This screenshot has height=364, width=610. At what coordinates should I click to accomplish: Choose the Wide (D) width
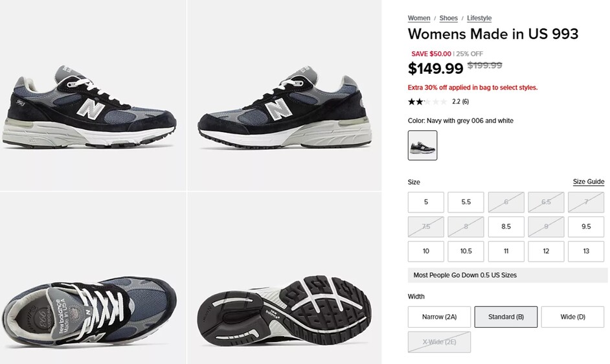[572, 317]
